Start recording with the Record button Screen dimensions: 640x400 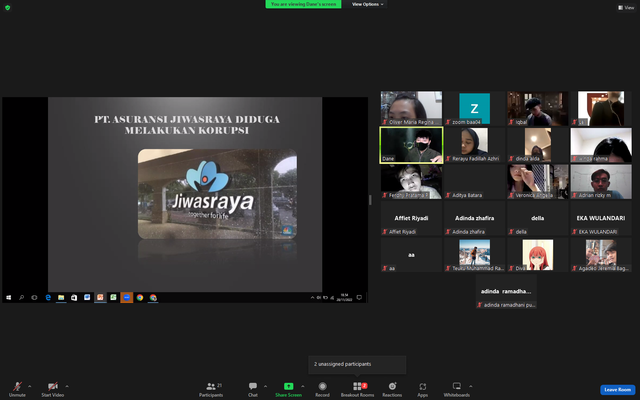coord(322,389)
